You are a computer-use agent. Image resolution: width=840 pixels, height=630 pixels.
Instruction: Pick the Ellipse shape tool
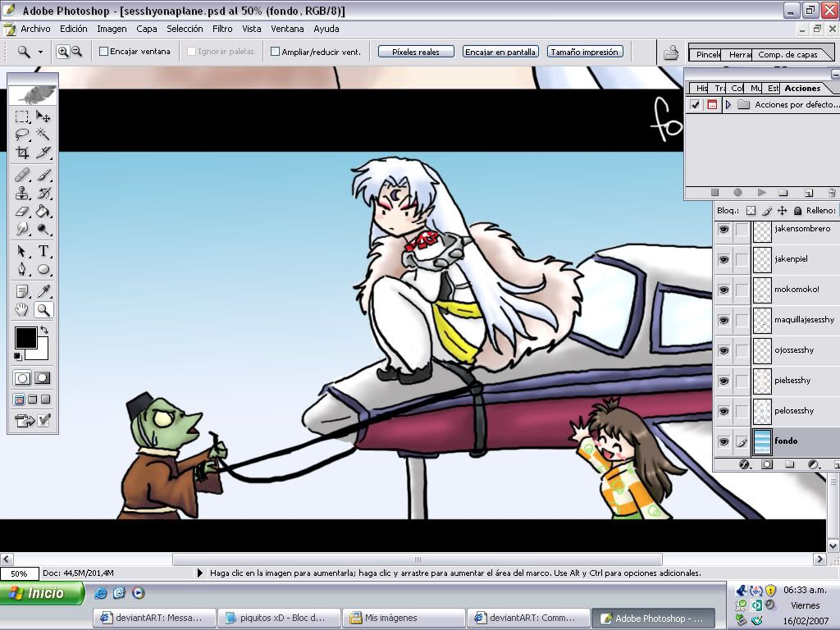pyautogui.click(x=43, y=269)
